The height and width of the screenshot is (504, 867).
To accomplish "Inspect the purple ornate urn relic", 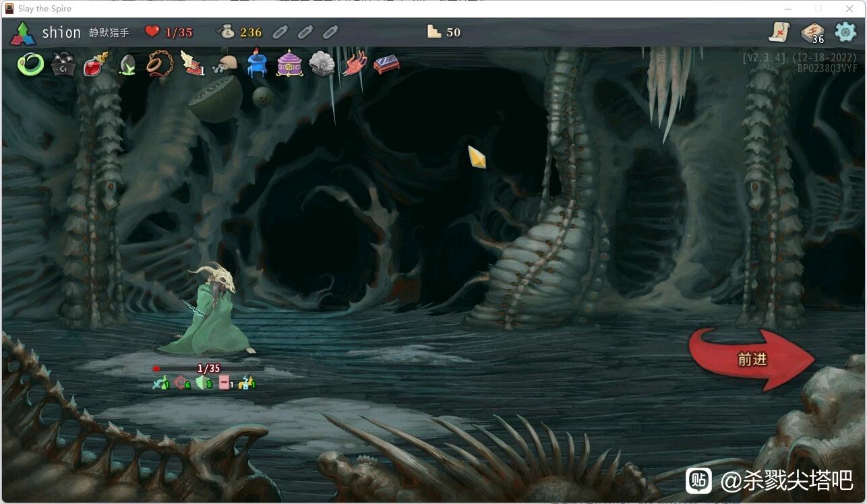I will pyautogui.click(x=289, y=64).
